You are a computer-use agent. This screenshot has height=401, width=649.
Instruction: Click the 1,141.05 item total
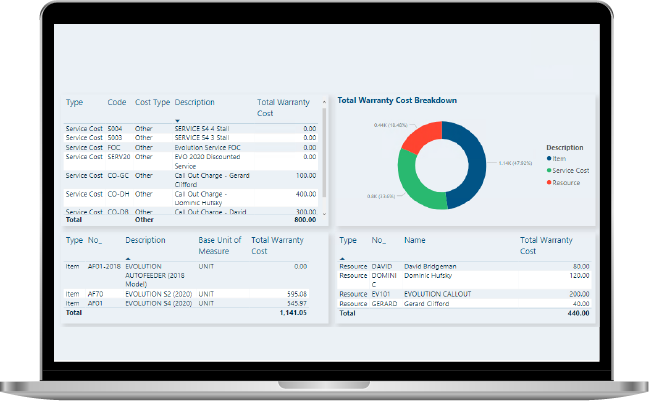[x=293, y=313]
